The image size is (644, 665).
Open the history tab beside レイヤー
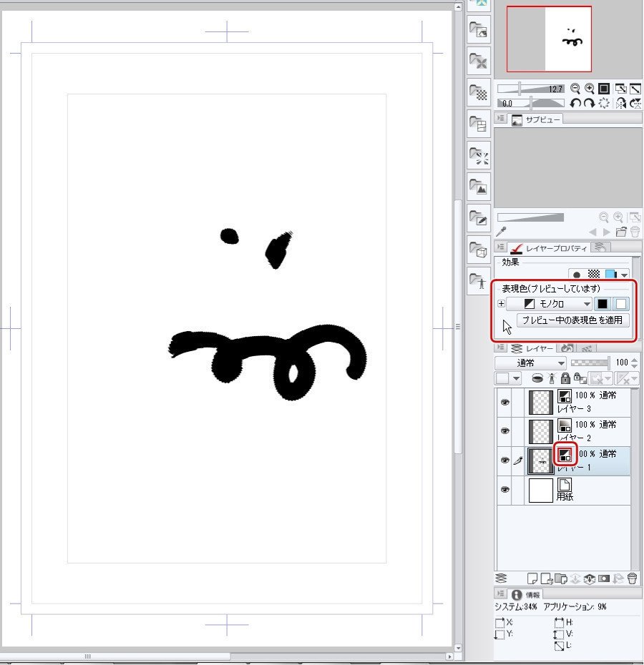point(567,348)
